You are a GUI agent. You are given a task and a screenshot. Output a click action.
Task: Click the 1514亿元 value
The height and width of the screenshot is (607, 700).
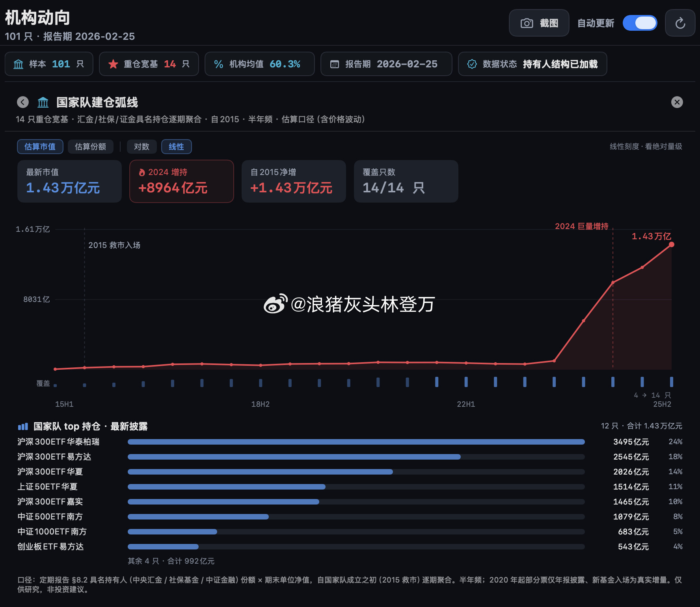(x=631, y=487)
